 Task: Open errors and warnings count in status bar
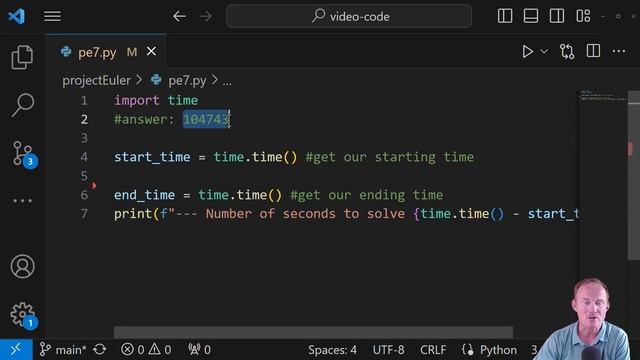(x=146, y=350)
